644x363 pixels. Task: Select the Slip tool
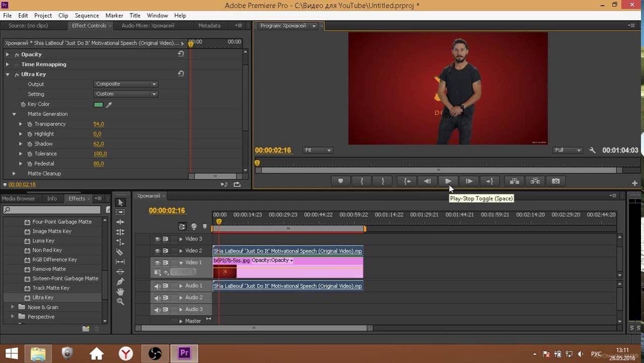coord(120,262)
